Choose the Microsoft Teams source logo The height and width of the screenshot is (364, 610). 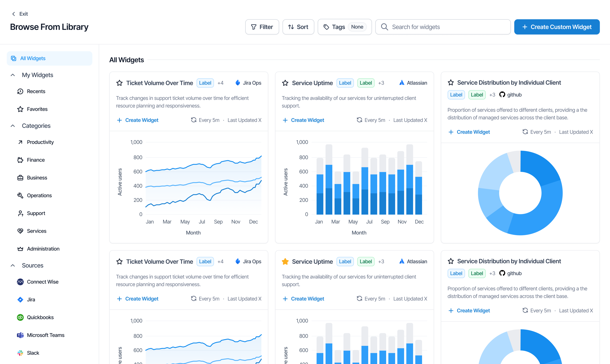pyautogui.click(x=20, y=335)
